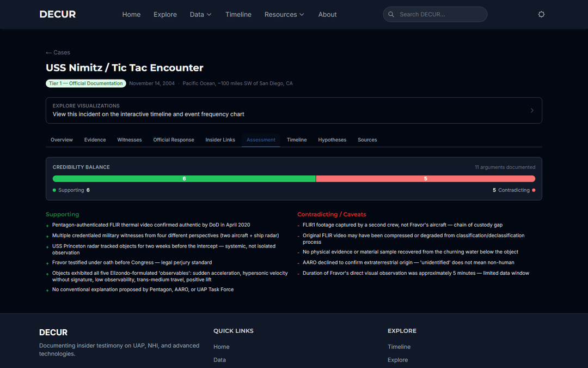Click the Timeline link in top navigation
The width and height of the screenshot is (588, 368).
(238, 14)
